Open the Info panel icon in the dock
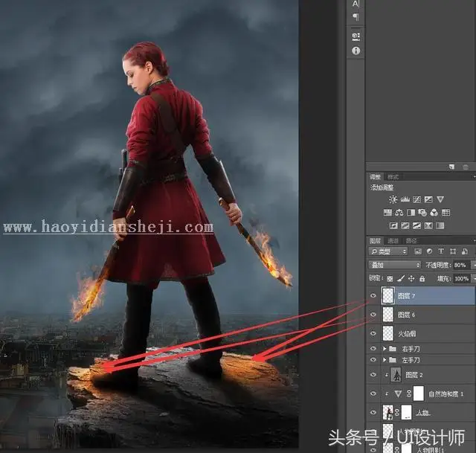 pos(356,51)
